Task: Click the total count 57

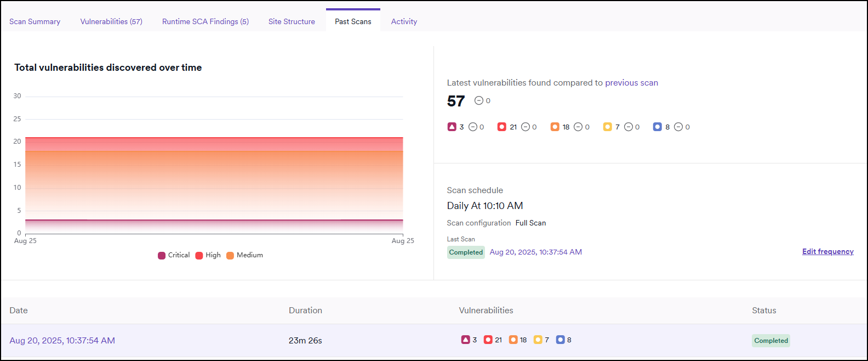Action: (456, 101)
